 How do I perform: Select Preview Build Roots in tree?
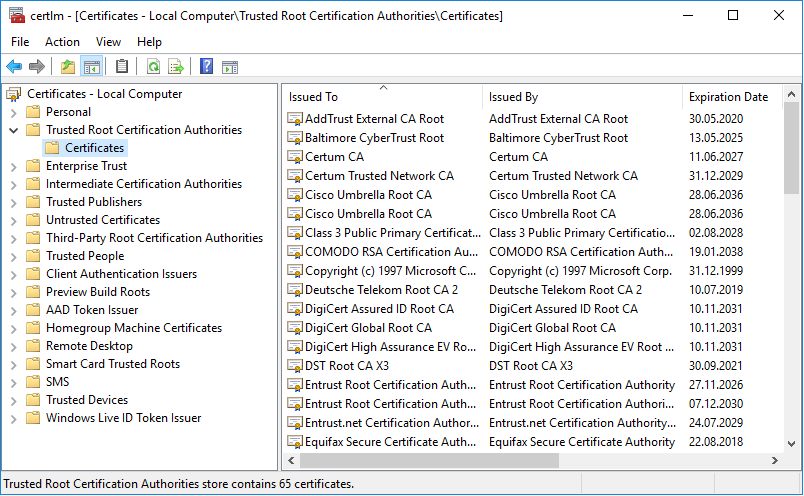click(98, 292)
